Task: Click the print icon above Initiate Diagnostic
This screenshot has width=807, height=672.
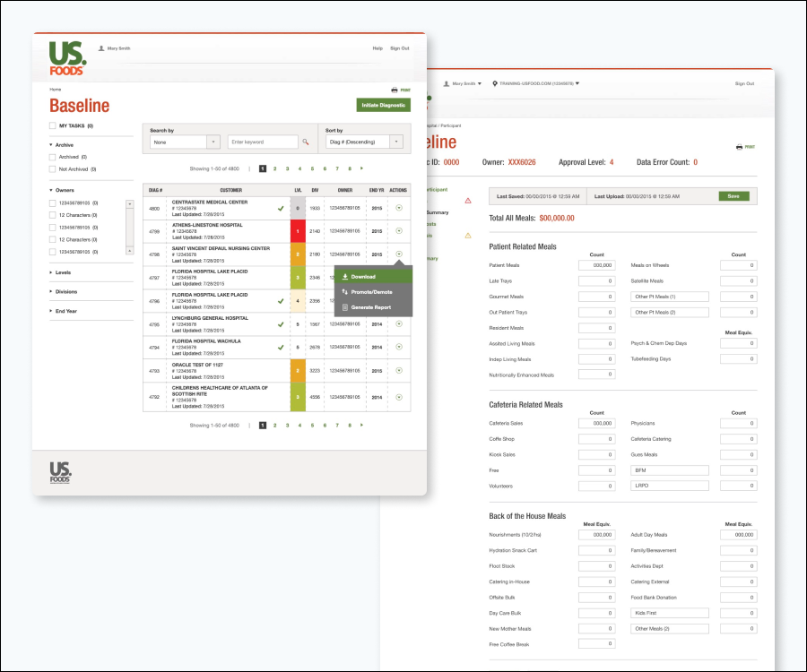Action: pos(395,90)
